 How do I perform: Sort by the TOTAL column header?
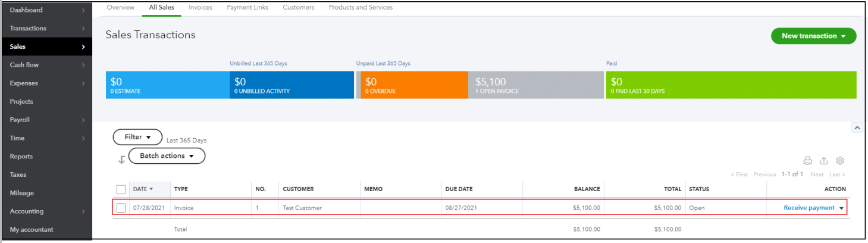673,189
